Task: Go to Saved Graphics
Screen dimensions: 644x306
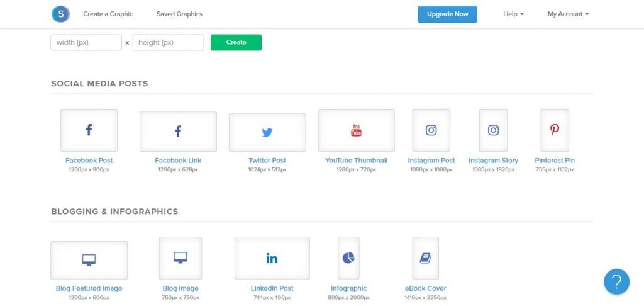Action: pyautogui.click(x=179, y=14)
